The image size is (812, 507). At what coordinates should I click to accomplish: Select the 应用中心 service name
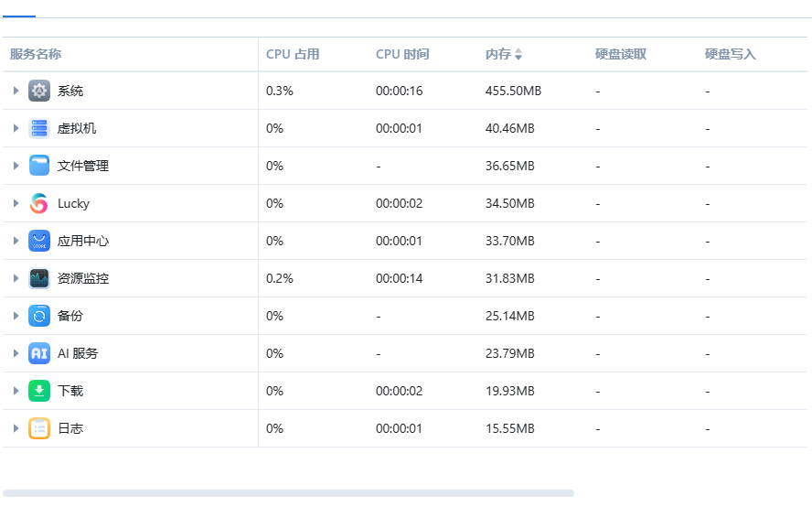[x=83, y=241]
